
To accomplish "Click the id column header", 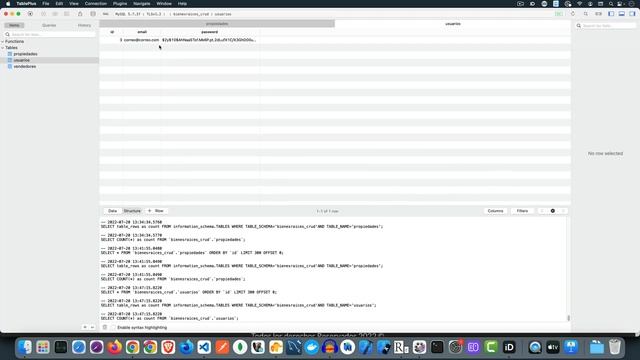I will [x=112, y=32].
